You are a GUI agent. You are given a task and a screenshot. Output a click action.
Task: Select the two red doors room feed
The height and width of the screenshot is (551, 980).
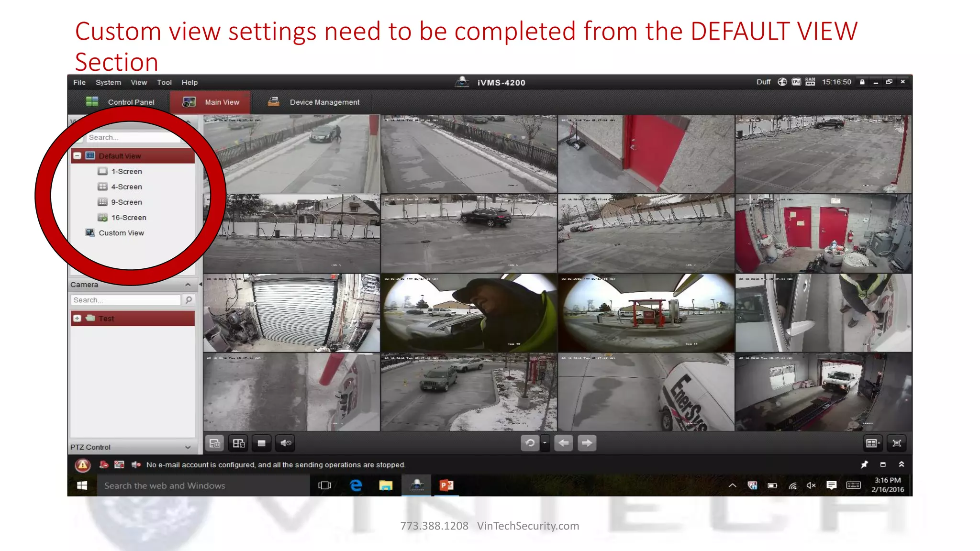(824, 233)
